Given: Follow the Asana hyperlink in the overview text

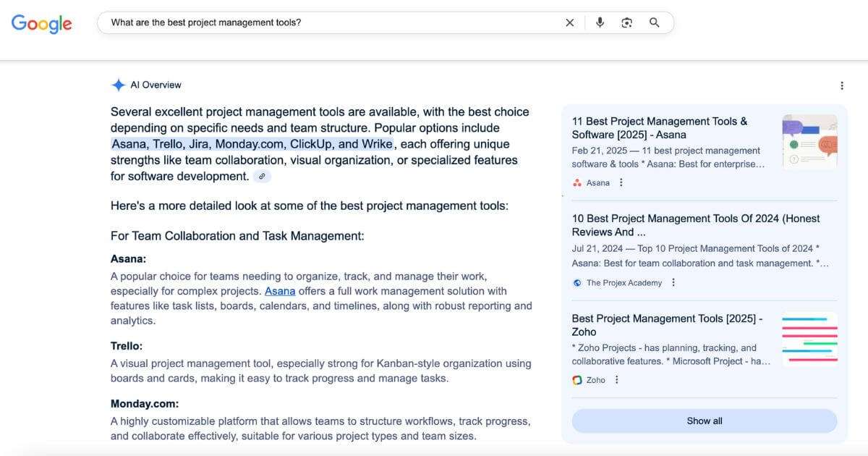Looking at the screenshot, I should coord(278,291).
